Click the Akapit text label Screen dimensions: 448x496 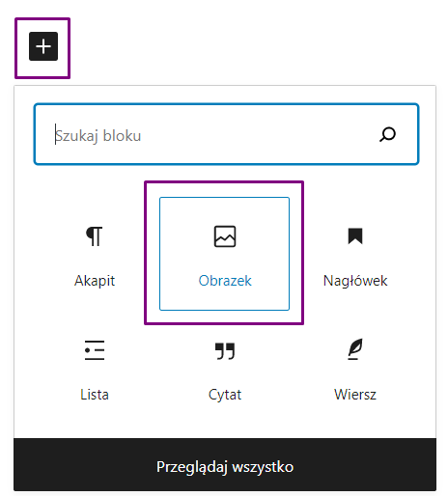tap(95, 281)
